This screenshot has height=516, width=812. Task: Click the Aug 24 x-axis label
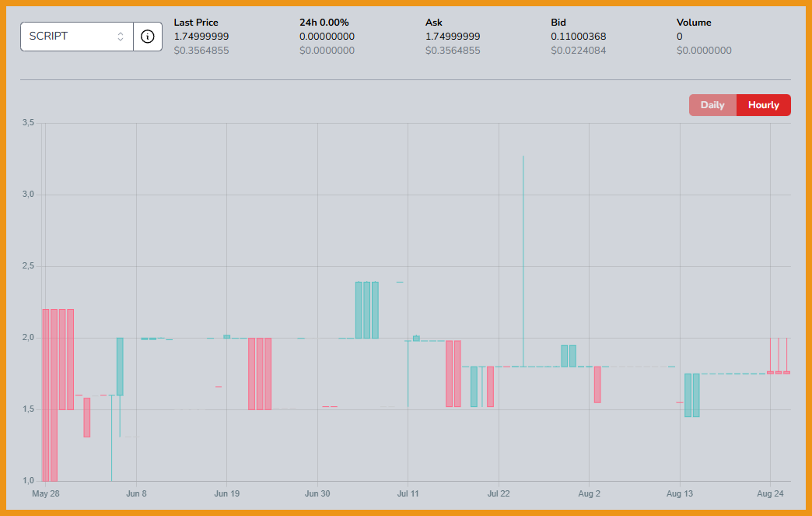771,493
